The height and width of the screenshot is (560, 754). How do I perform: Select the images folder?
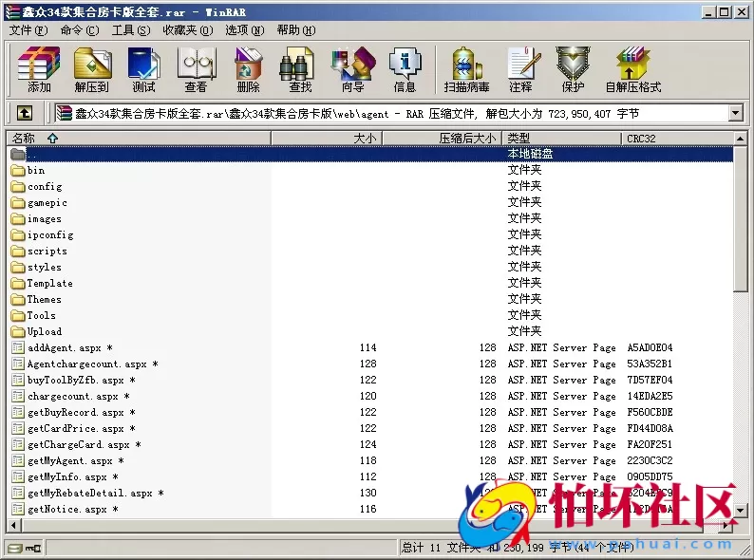click(x=36, y=218)
